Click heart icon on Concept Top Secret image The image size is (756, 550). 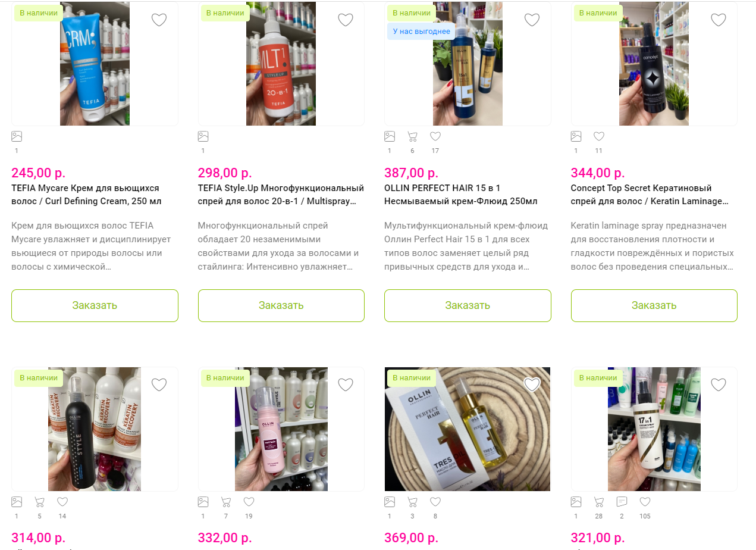[x=719, y=20]
